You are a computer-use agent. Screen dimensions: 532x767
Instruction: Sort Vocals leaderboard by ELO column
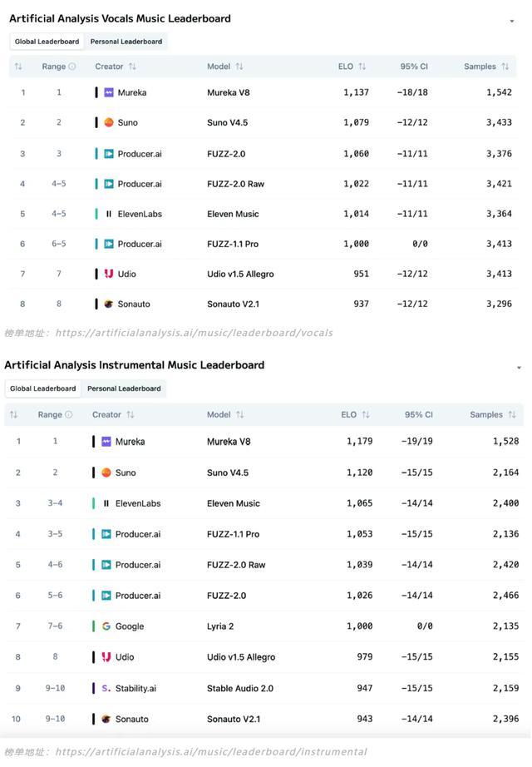tap(362, 67)
